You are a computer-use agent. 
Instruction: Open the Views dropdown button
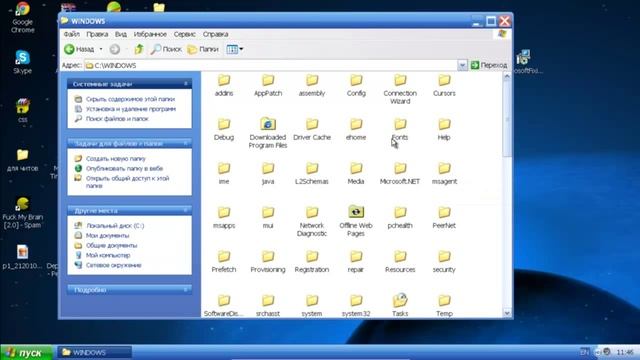click(235, 49)
